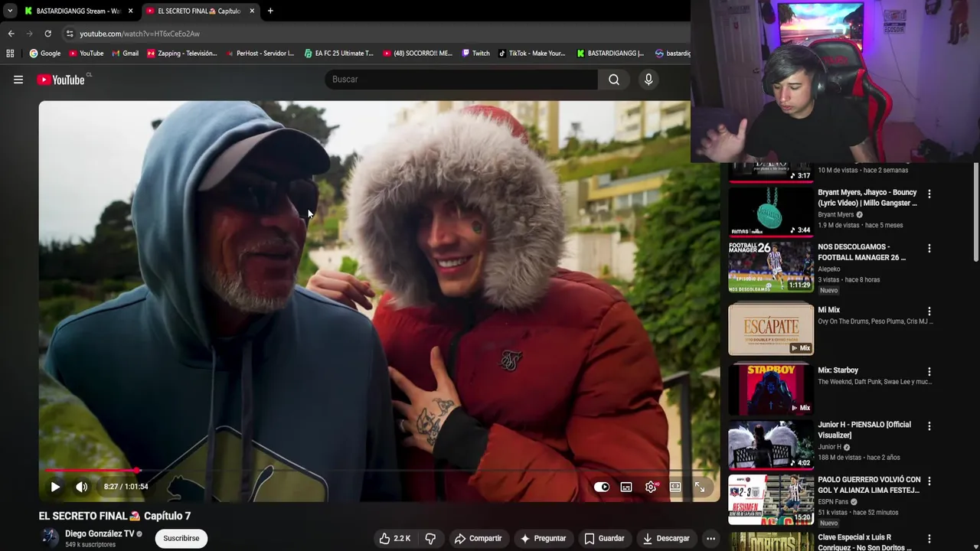The image size is (980, 551).
Task: Open the EA FC 25 Ultimate bookmark
Action: click(338, 54)
